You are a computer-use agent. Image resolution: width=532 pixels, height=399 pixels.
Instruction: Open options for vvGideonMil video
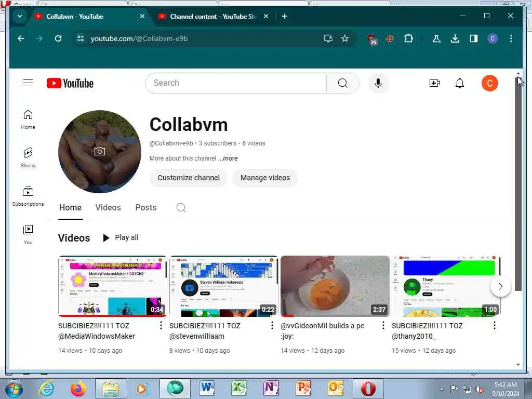tap(383, 326)
